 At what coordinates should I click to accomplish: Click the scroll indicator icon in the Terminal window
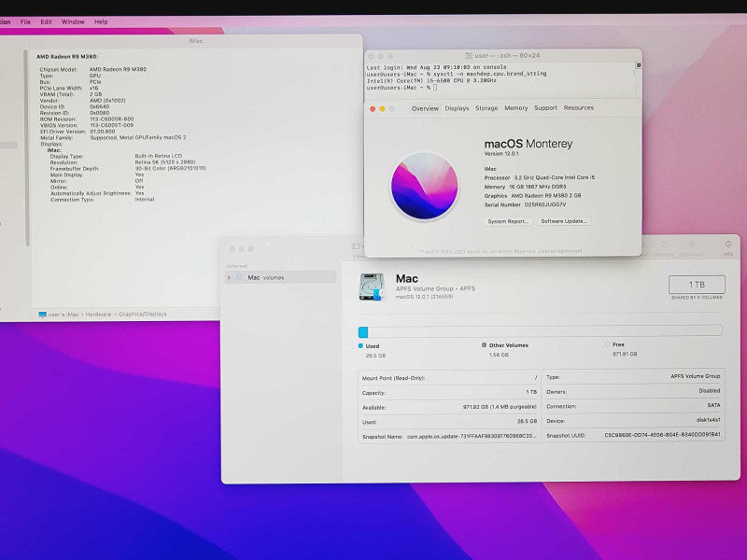(639, 65)
